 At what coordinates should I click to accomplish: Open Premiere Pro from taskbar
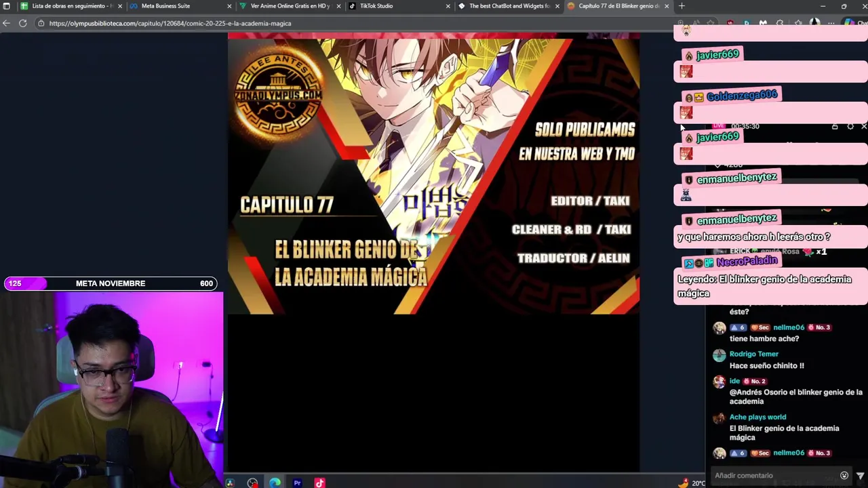point(297,483)
